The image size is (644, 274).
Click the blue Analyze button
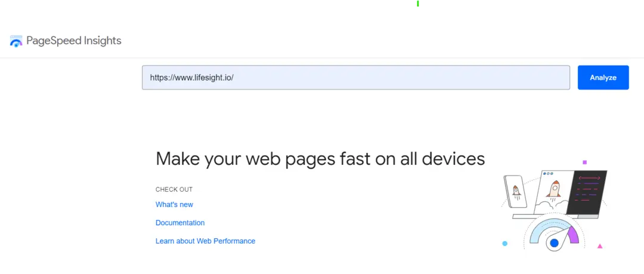(603, 78)
